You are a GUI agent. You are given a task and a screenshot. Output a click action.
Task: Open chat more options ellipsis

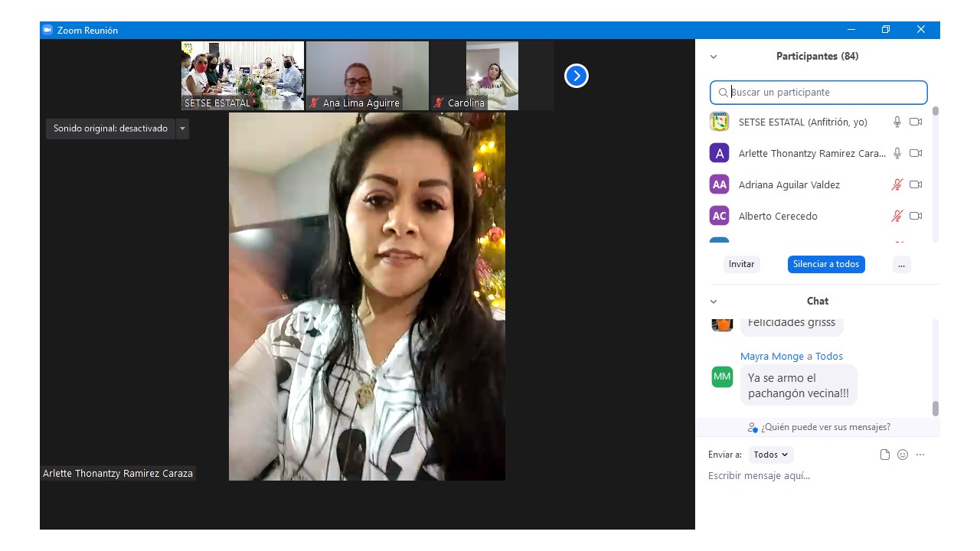(920, 455)
